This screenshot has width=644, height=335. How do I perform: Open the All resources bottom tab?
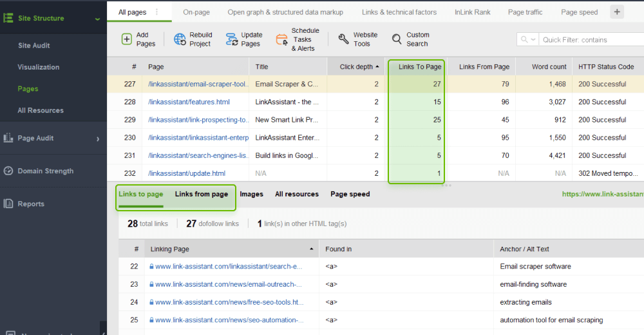click(296, 194)
